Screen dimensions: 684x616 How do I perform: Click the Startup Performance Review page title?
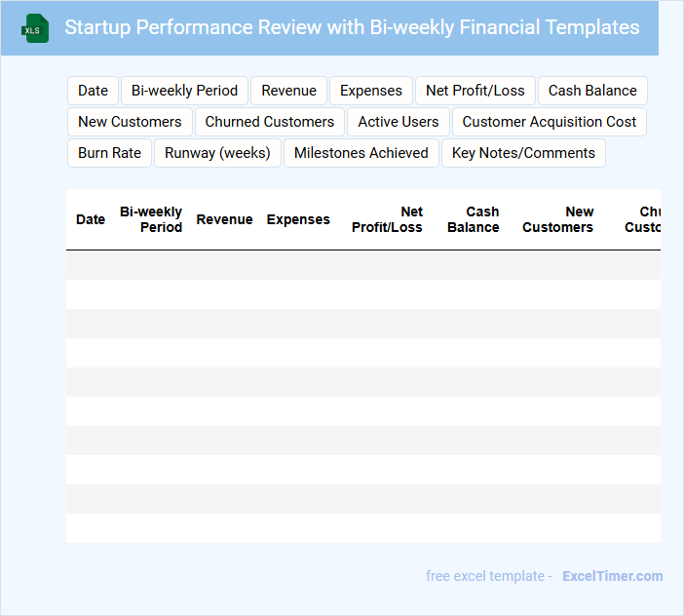point(352,27)
